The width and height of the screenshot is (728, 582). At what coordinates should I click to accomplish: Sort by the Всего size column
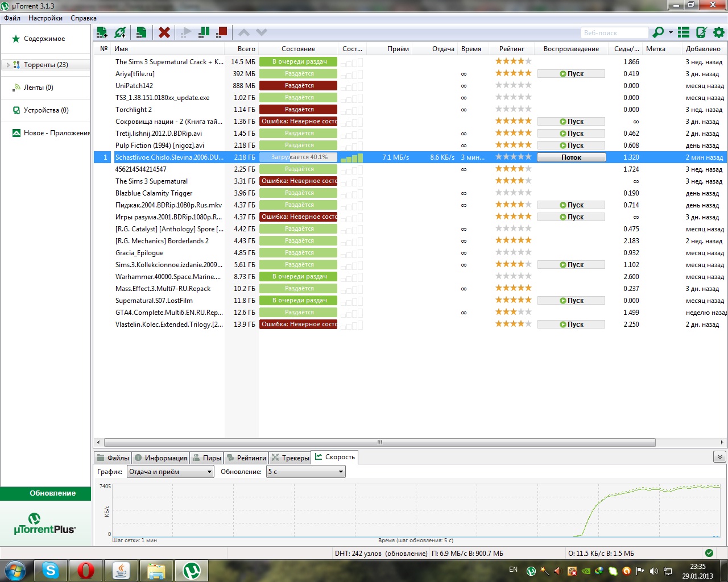[241, 49]
